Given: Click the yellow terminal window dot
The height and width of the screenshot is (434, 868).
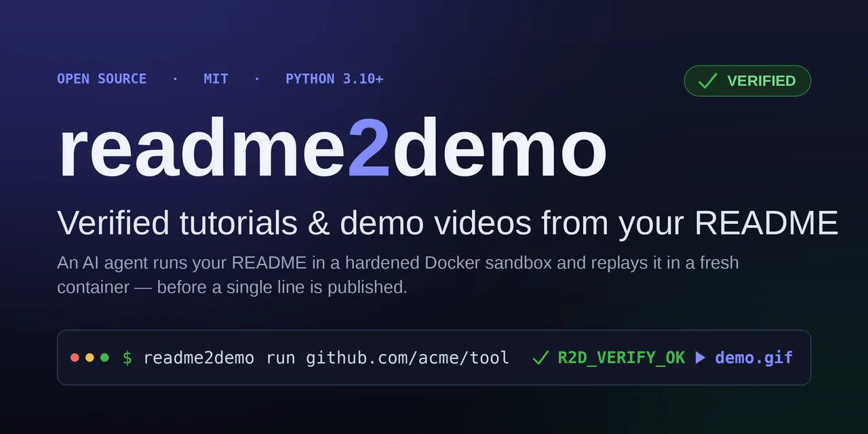Looking at the screenshot, I should 90,357.
